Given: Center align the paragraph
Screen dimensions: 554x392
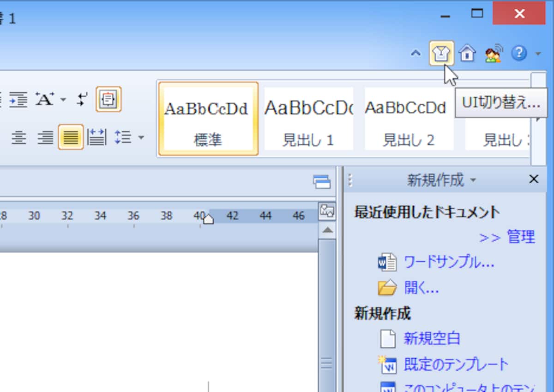Looking at the screenshot, I should 18,137.
